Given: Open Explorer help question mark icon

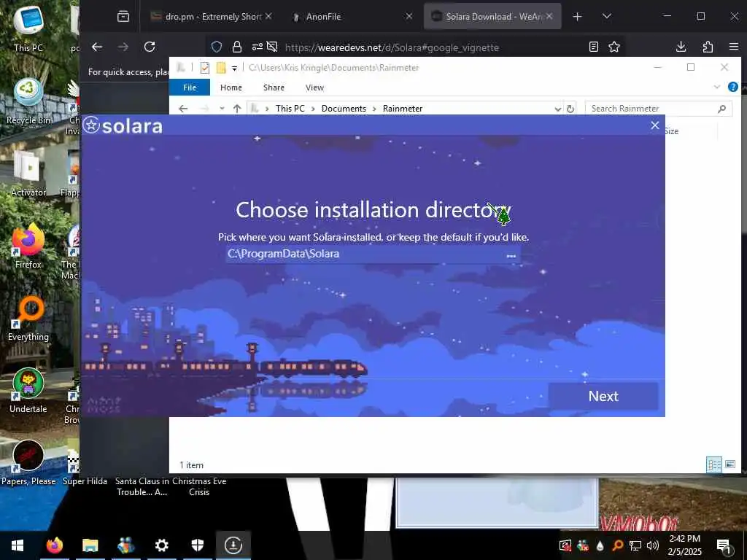Looking at the screenshot, I should coord(732,87).
